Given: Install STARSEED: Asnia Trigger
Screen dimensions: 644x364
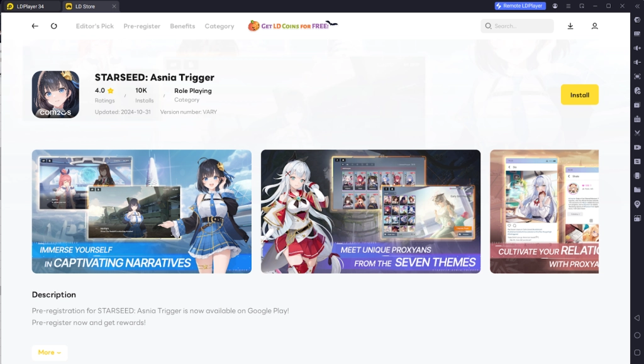Looking at the screenshot, I should tap(579, 95).
